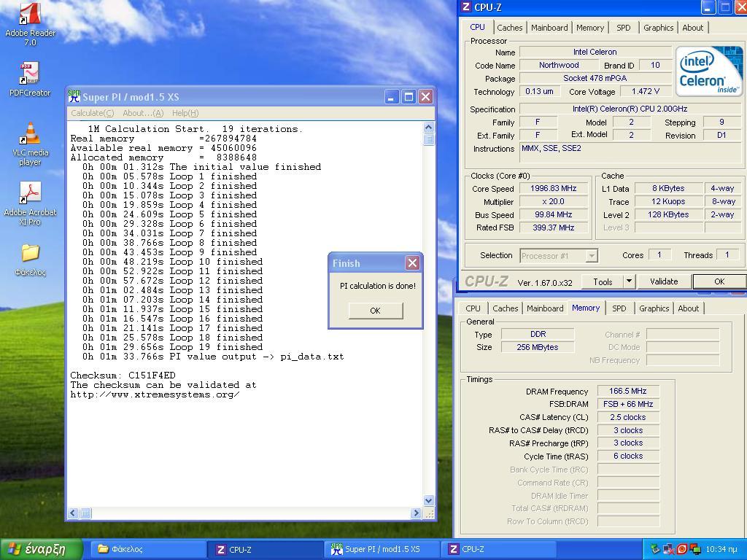Click the taskbar clock 10:34 πμ
This screenshot has width=747, height=560.
point(721,550)
